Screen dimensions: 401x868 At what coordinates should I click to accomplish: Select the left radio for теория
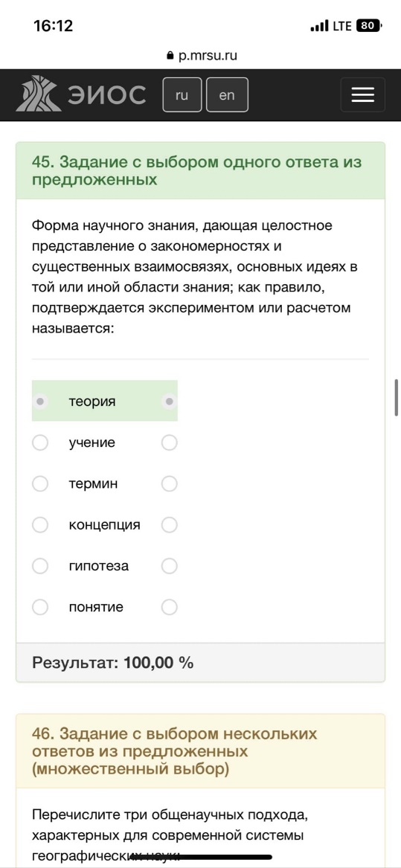(40, 401)
